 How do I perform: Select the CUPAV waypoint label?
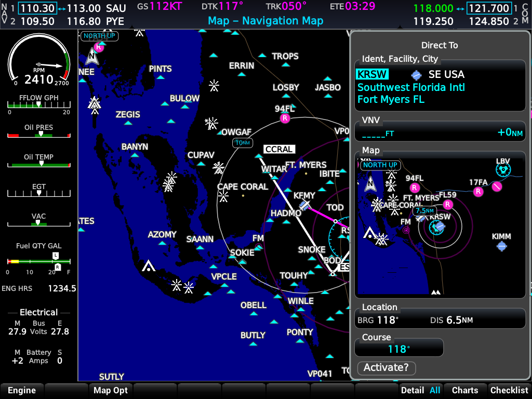click(x=201, y=155)
